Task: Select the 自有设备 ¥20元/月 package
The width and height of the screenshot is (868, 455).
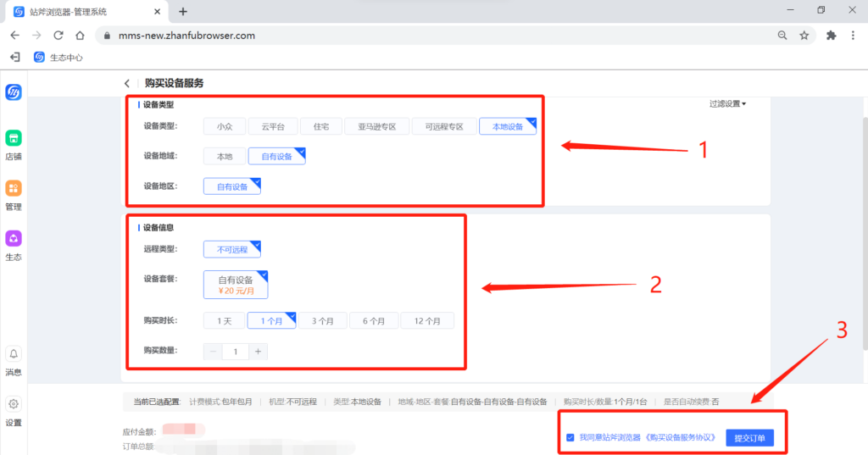Action: [x=236, y=285]
